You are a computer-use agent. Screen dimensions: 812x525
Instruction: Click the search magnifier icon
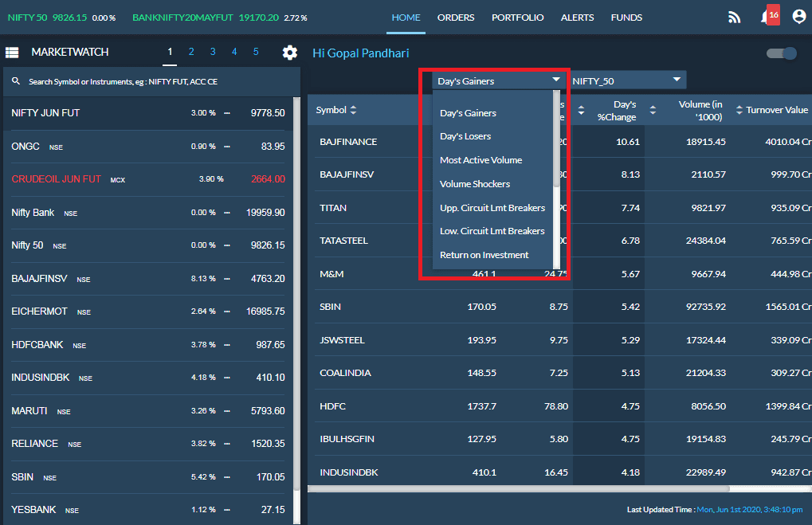pyautogui.click(x=16, y=81)
